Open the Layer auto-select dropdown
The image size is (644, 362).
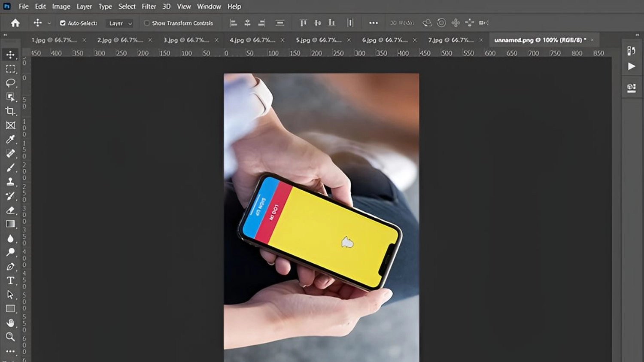[120, 23]
